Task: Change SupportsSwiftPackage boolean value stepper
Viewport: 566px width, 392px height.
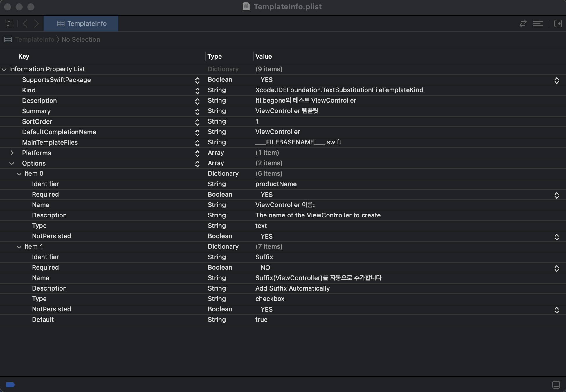Action: coord(556,80)
